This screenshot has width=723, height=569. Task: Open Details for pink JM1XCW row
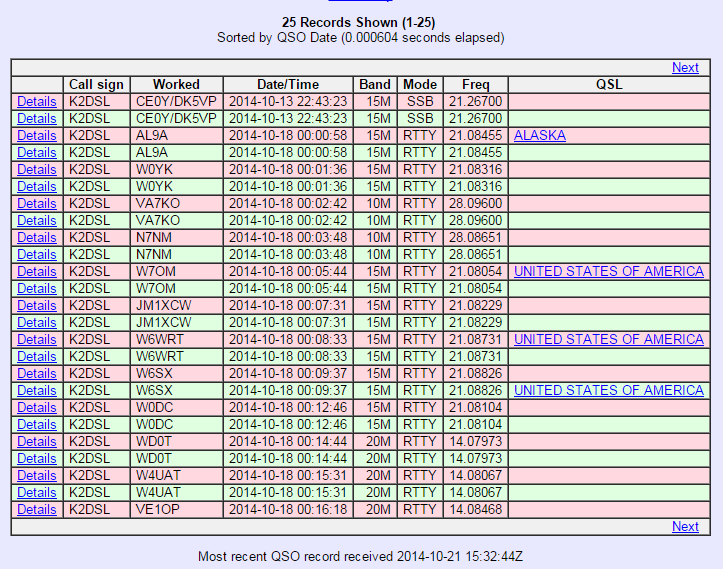pos(37,306)
